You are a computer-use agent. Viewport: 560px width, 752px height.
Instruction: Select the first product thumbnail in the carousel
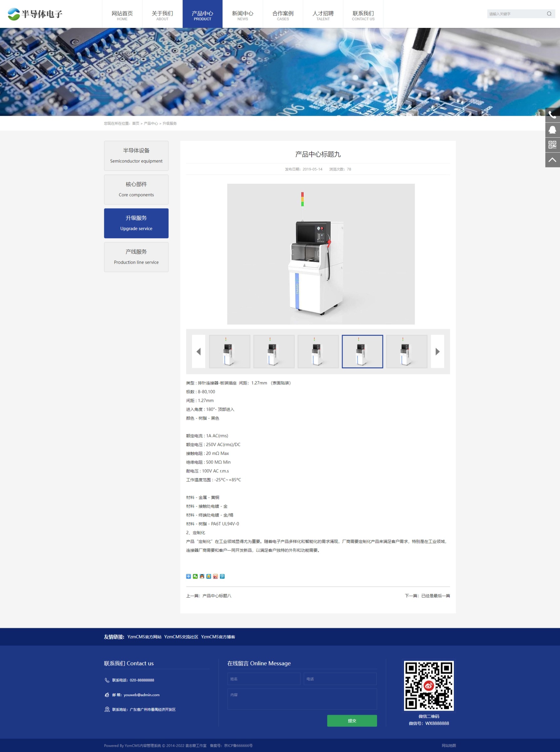point(230,351)
